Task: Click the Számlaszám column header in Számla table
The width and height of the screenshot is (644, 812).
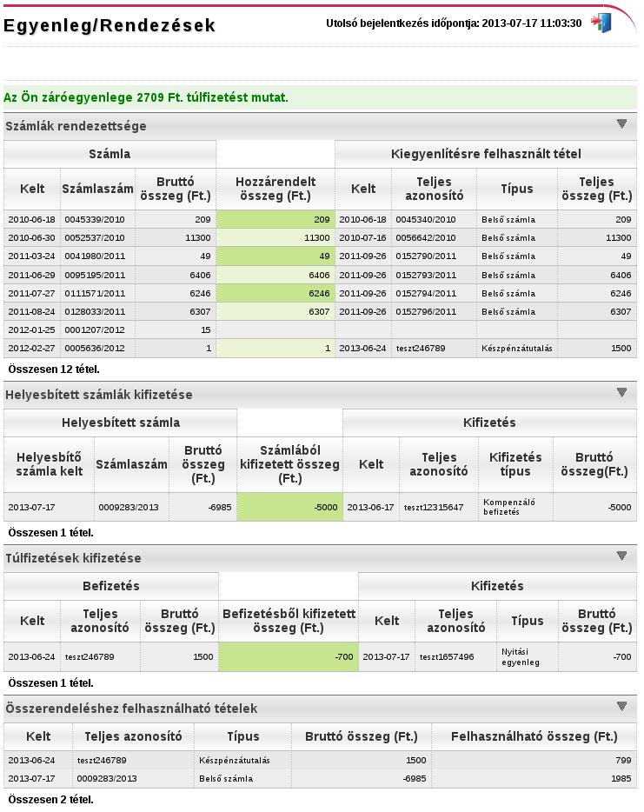Action: [x=97, y=189]
